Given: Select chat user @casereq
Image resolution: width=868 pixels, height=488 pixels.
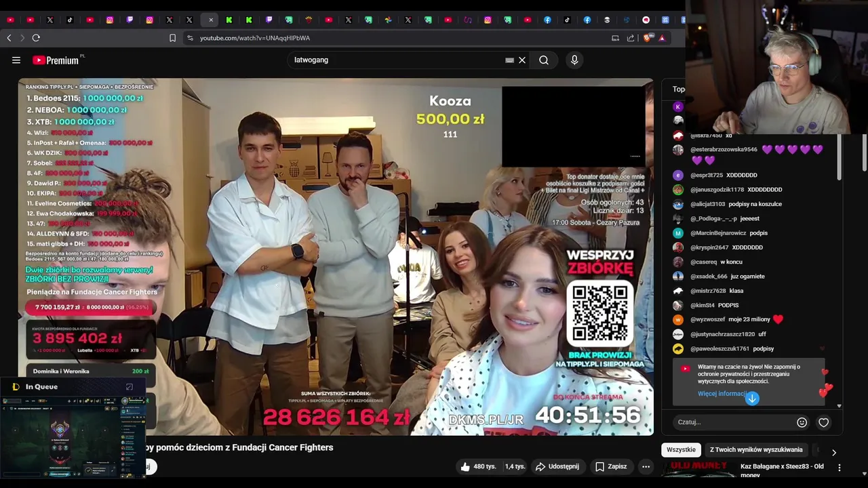Looking at the screenshot, I should 703,262.
